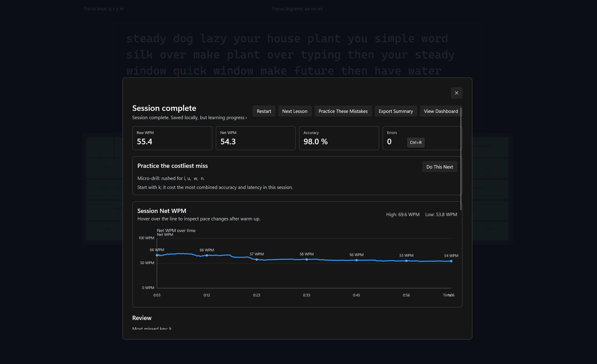This screenshot has width=597, height=364.
Task: Click chart data point at 0:03
Action: [x=157, y=255]
